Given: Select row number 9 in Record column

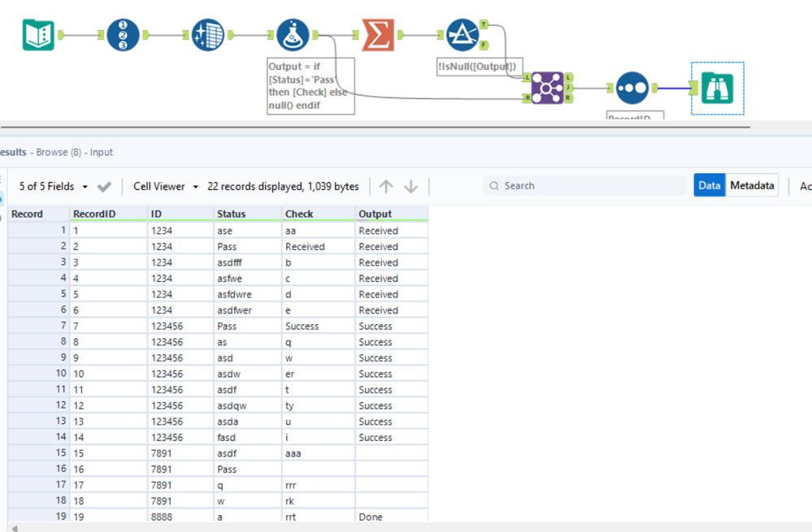Looking at the screenshot, I should [39, 357].
